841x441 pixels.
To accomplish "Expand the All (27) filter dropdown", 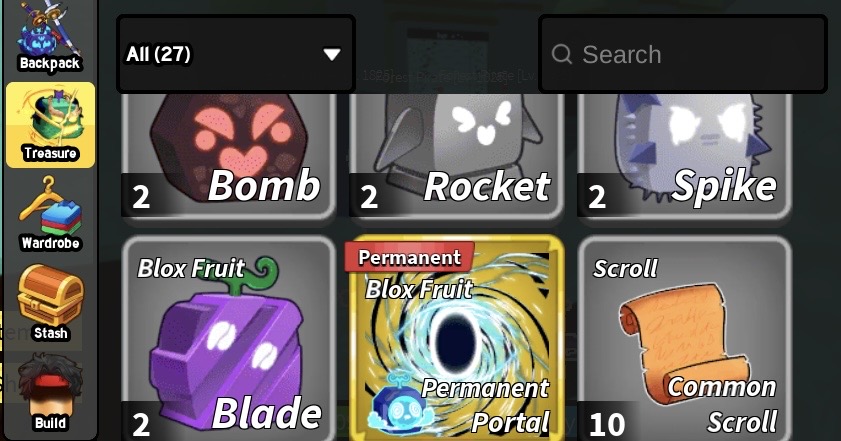I will (235, 54).
